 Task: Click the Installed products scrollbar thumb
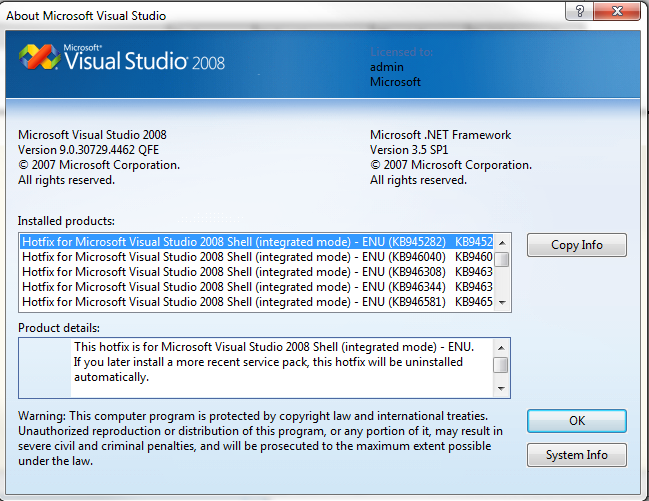click(502, 259)
